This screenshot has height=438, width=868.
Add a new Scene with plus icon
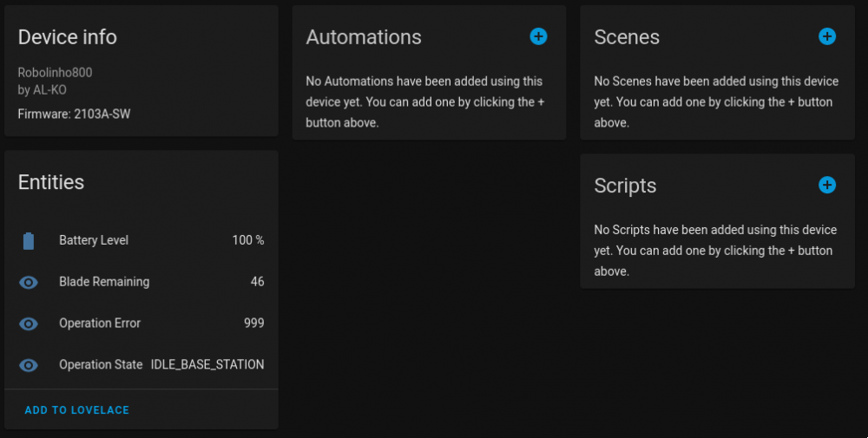(x=827, y=36)
